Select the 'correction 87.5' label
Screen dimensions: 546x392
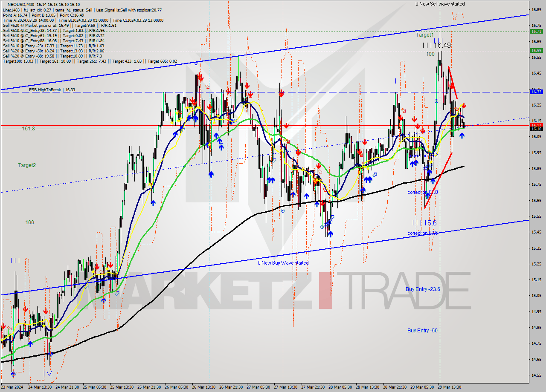(x=423, y=233)
